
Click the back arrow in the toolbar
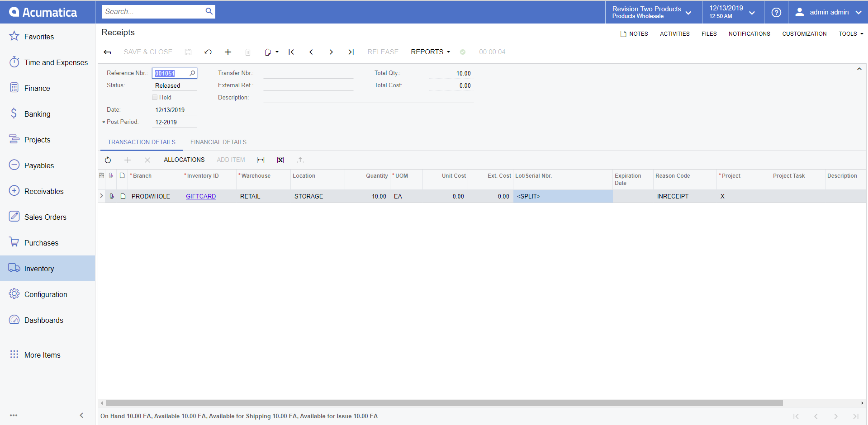107,52
